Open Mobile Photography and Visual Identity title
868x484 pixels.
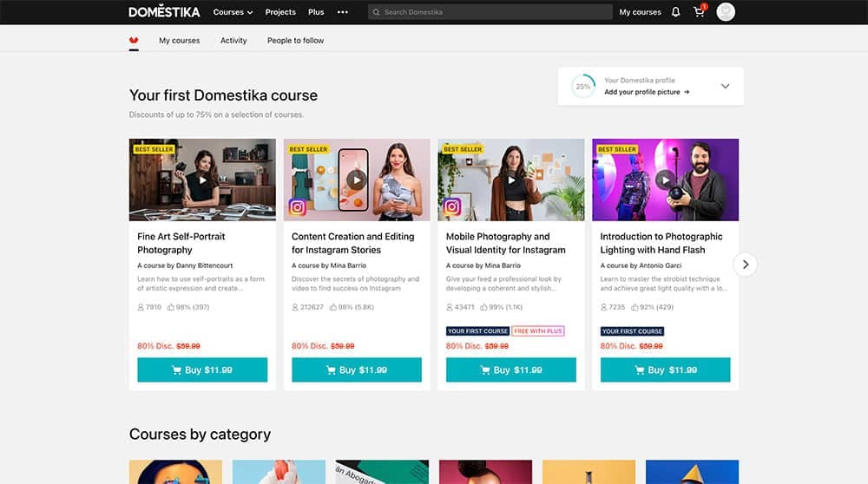pyautogui.click(x=506, y=243)
